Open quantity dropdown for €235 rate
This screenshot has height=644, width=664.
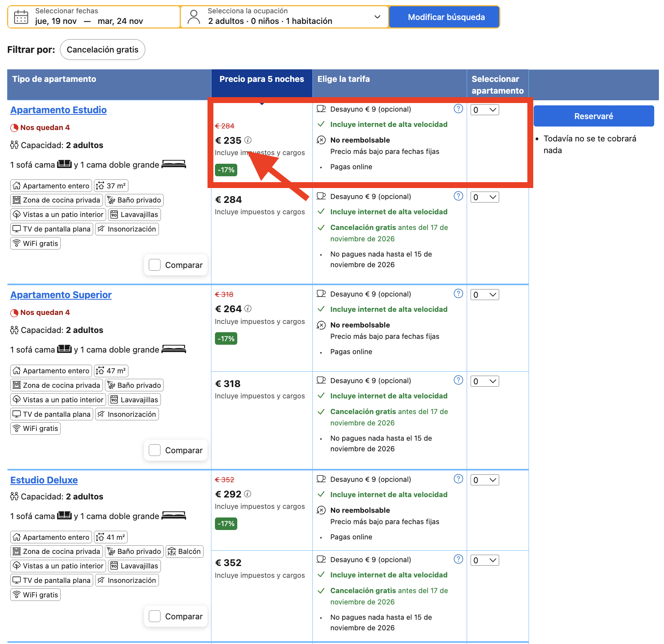[485, 110]
